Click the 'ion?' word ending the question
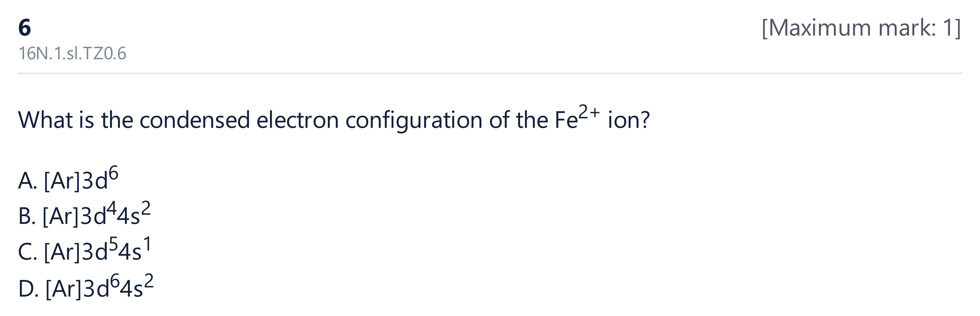The image size is (980, 316). [x=629, y=120]
